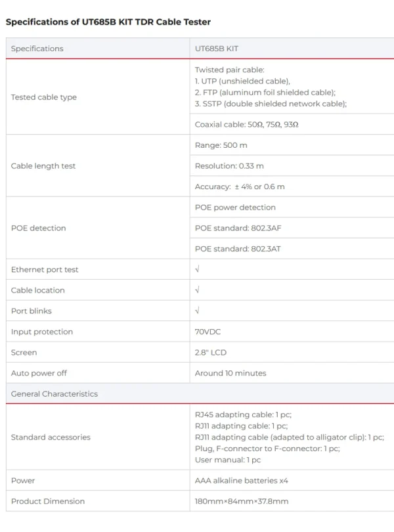Click POE standard: 802.3AT text
The height and width of the screenshot is (532, 394).
pyautogui.click(x=238, y=249)
